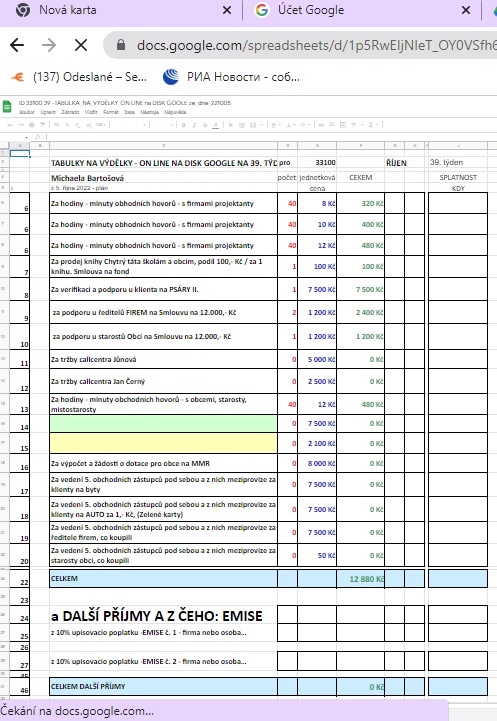Open the Data menu

coord(130,112)
